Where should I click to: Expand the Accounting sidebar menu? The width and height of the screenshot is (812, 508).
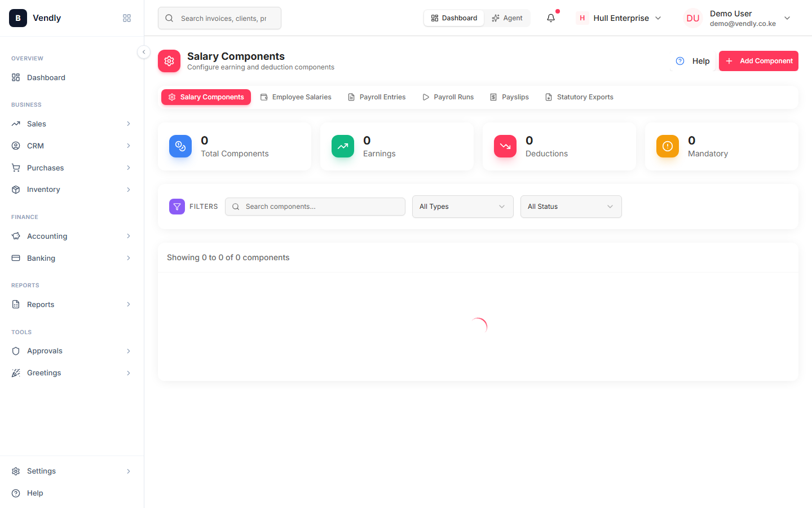[72, 236]
